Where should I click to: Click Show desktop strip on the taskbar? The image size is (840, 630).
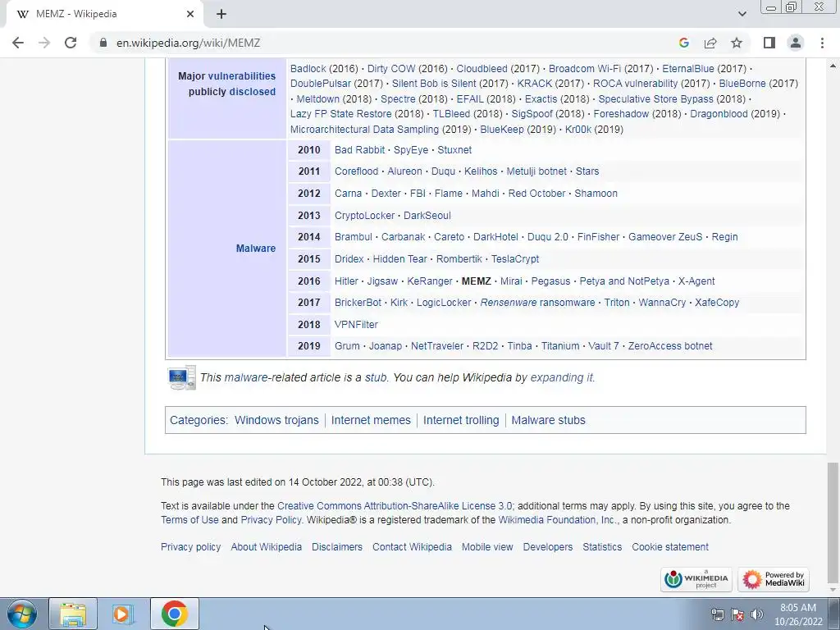point(835,614)
